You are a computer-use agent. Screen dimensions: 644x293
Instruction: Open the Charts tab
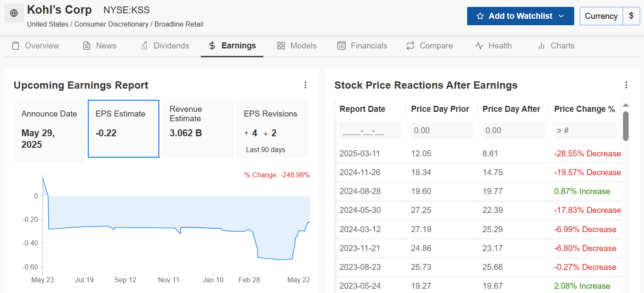point(556,46)
